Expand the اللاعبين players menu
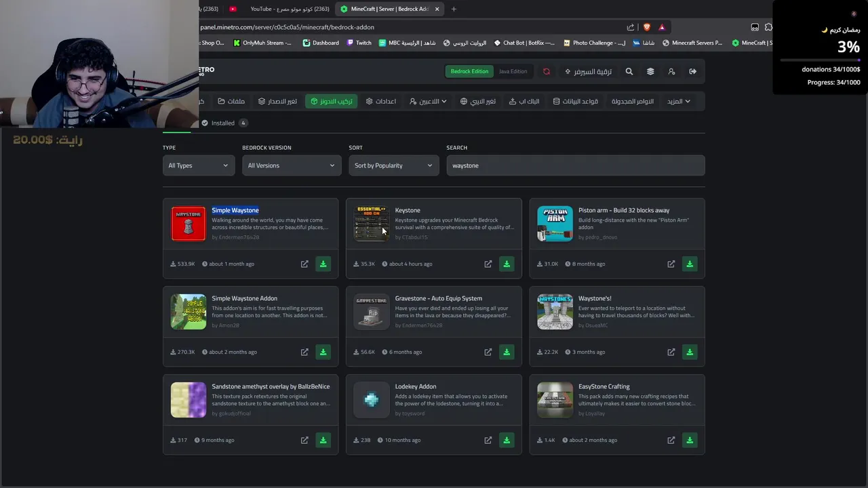This screenshot has width=868, height=488. point(428,101)
